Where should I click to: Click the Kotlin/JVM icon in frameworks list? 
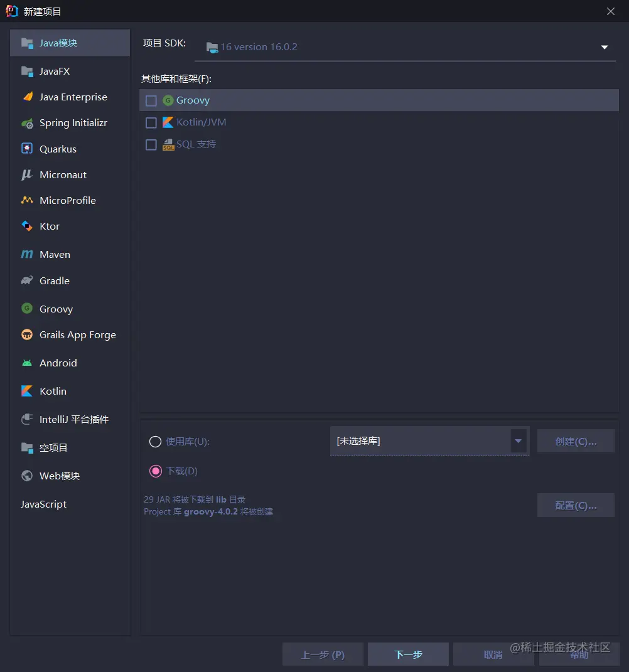pyautogui.click(x=168, y=122)
